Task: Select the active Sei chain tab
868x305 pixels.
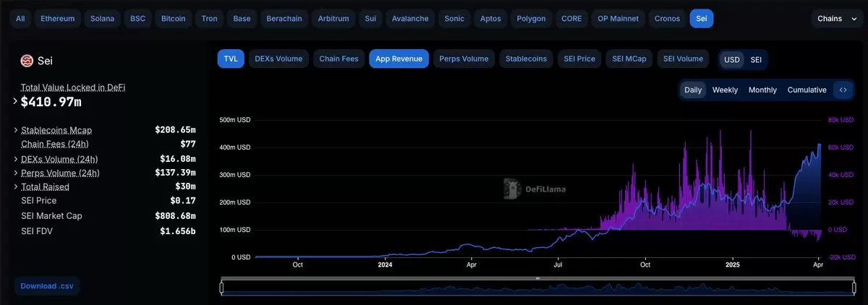Action: tap(702, 19)
